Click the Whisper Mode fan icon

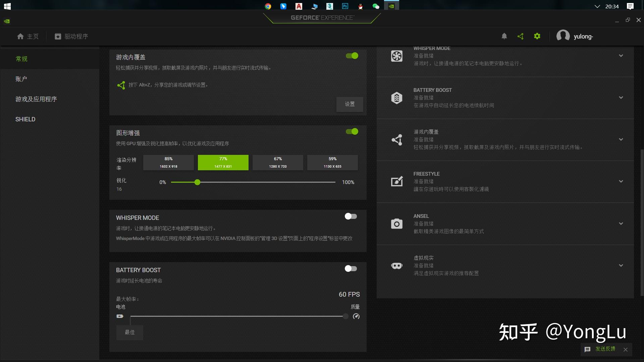click(x=396, y=56)
